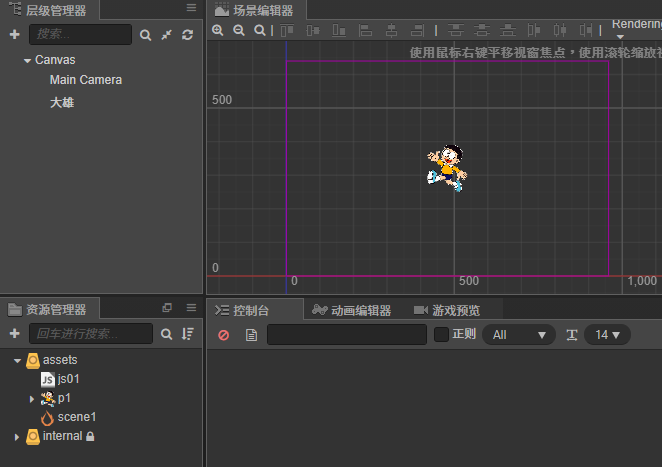Screen dimensions: 662x467
Task: Search nodes using hierarchy magnifier icon
Action: [145, 35]
